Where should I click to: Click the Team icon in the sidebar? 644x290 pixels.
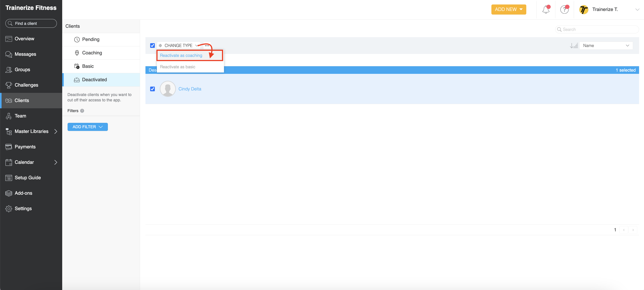[9, 116]
